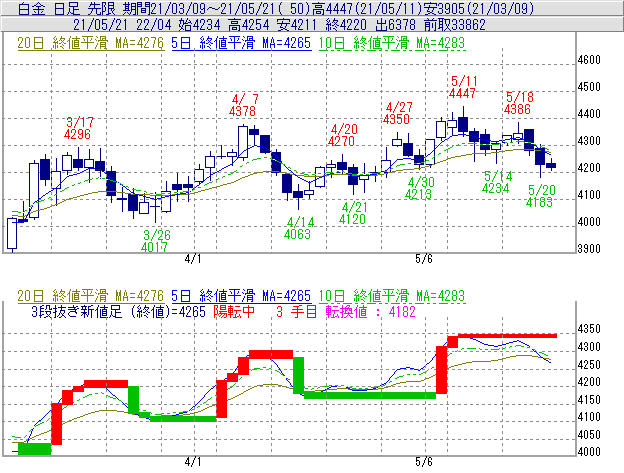The image size is (624, 473).
Task: Click the 5日 終値平滑 MA=4265 label in upper chart
Action: (241, 43)
